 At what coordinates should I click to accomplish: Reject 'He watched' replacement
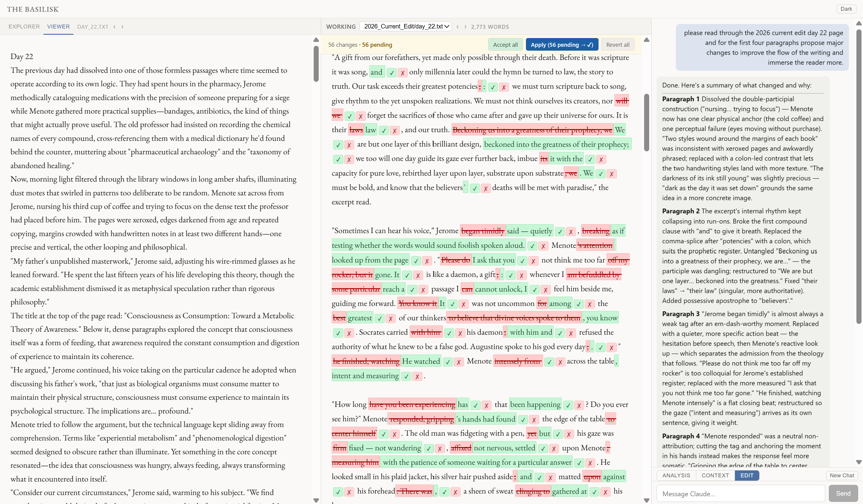458,362
